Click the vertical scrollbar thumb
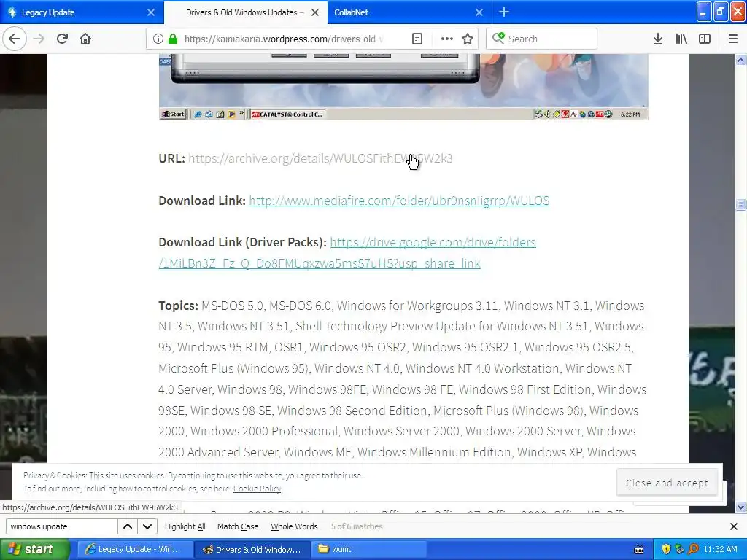 [741, 204]
